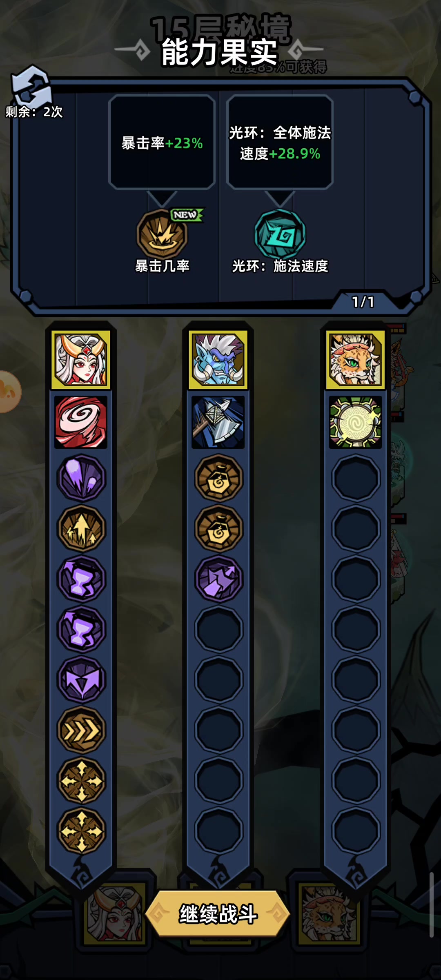Select the blue troll hero portrait
Viewport: 441px width, 980px height.
(218, 360)
